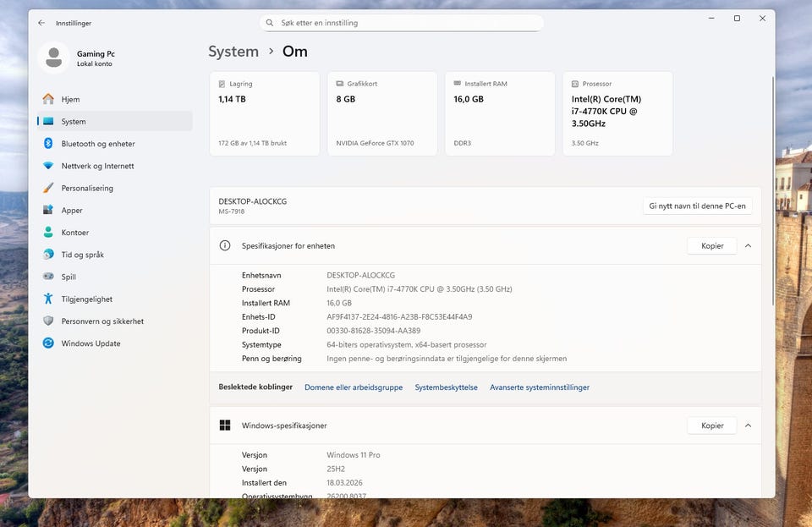Click the Bluetooth og enheter icon
Image resolution: width=812 pixels, height=527 pixels.
point(48,144)
